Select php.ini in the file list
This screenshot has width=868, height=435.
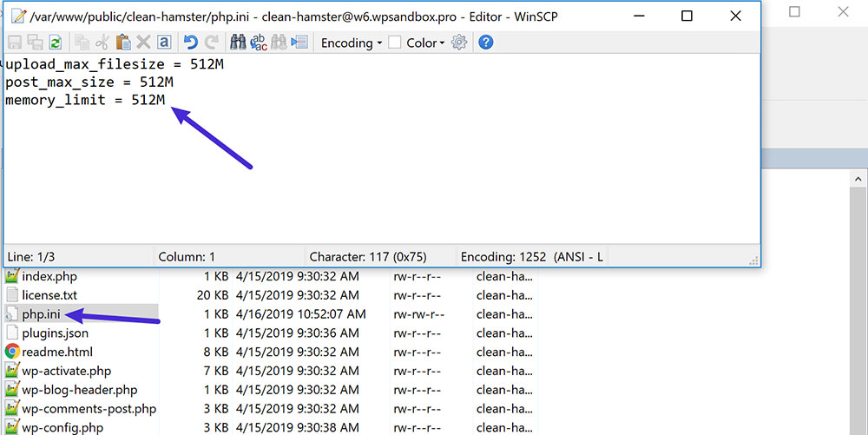[x=40, y=313]
